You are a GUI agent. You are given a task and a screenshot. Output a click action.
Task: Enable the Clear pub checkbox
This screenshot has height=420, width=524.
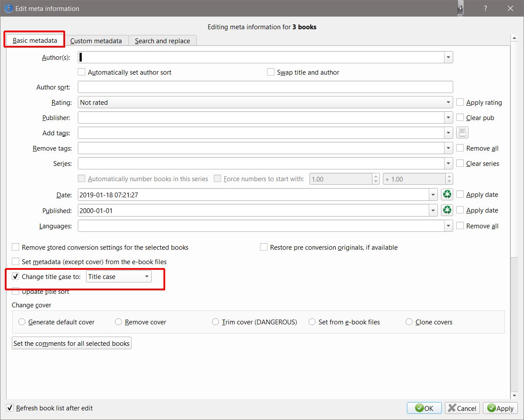tap(460, 117)
